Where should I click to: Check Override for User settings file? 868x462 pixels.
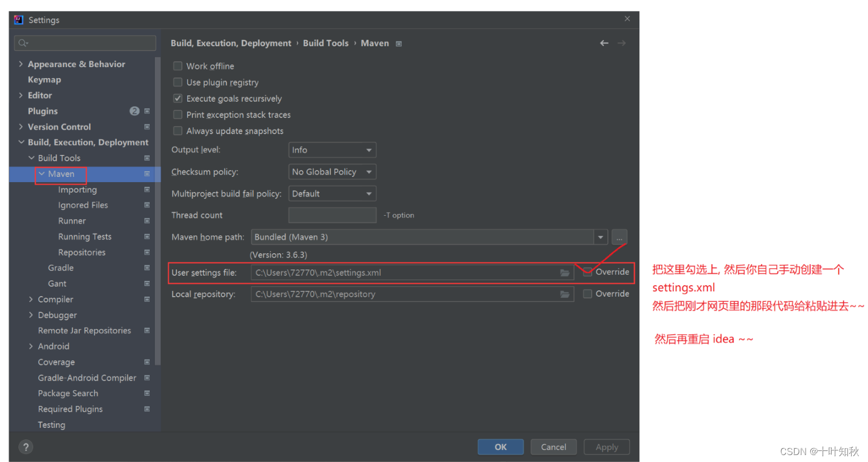pyautogui.click(x=588, y=272)
